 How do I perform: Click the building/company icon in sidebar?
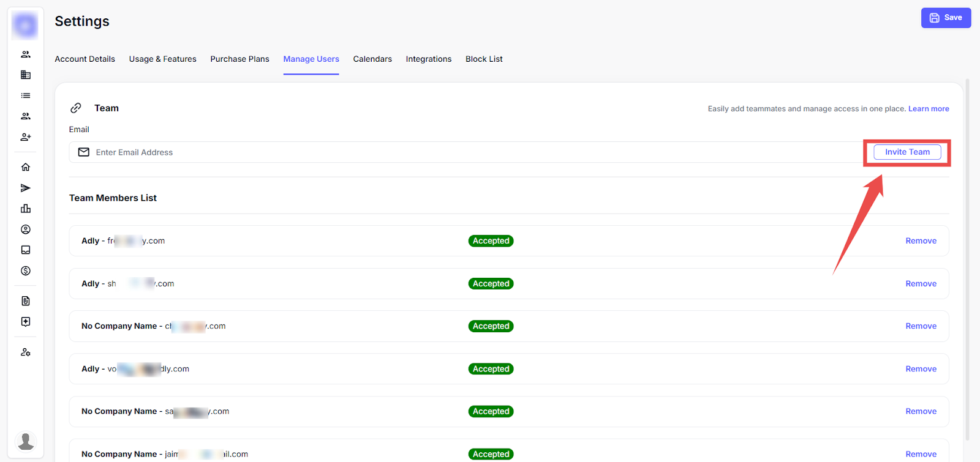26,75
